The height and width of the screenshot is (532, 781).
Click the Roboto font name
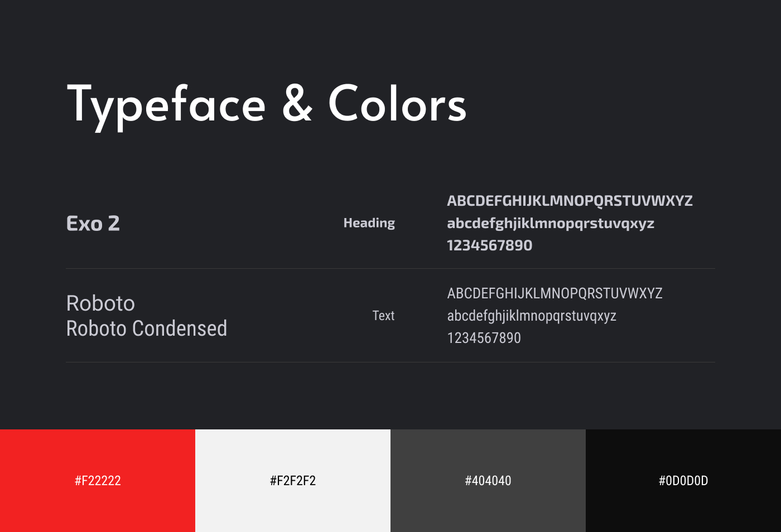coord(100,303)
